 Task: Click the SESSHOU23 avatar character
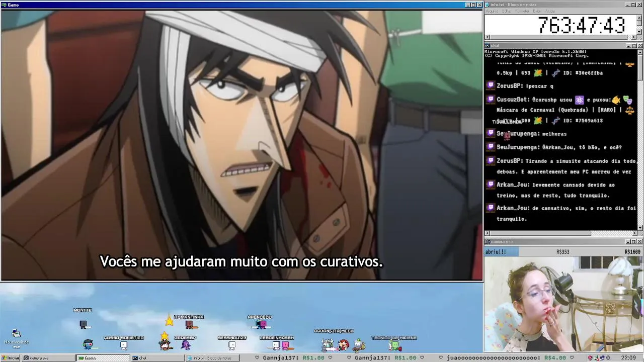pos(232,345)
